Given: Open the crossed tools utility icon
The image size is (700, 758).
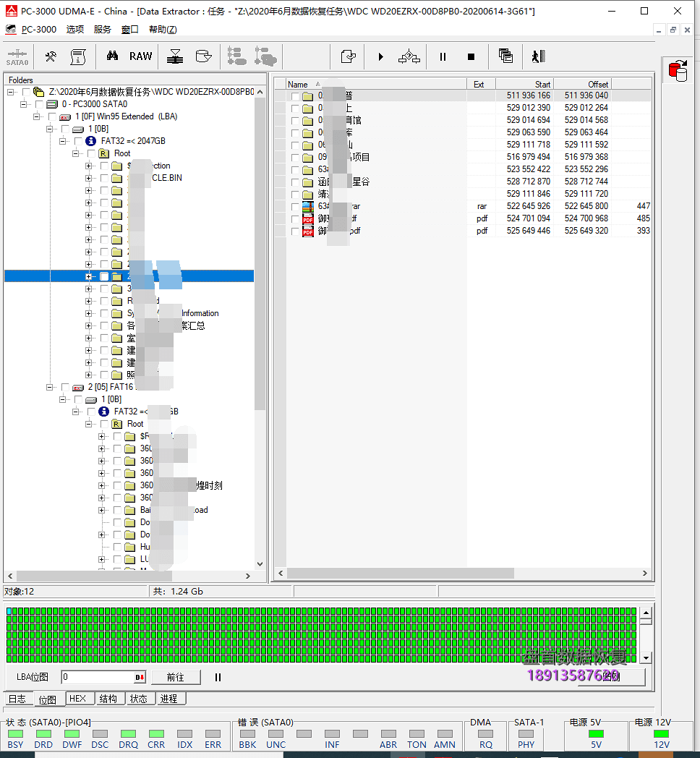Looking at the screenshot, I should click(51, 57).
